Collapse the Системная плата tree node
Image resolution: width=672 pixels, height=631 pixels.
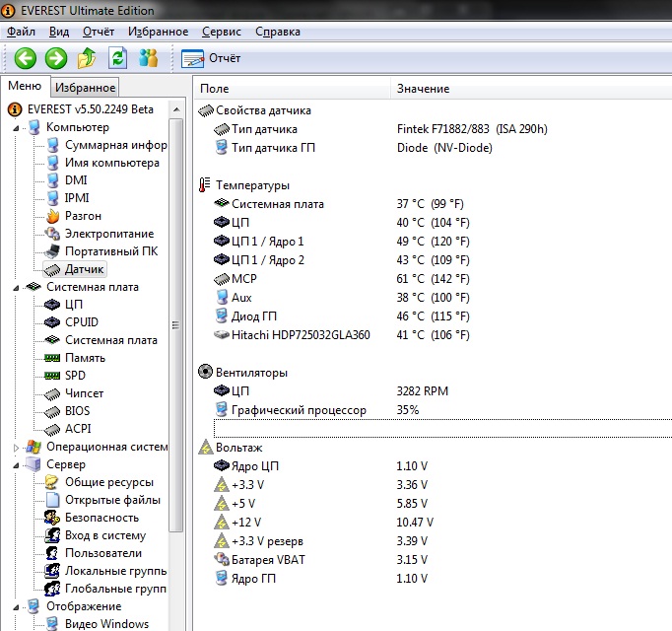[16, 287]
